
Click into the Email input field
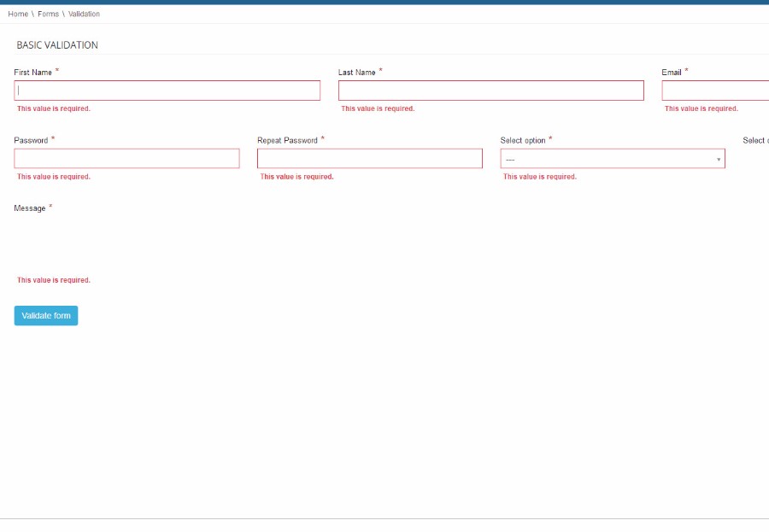[715, 91]
